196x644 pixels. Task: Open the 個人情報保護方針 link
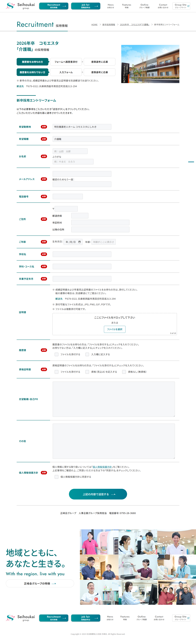[x=102, y=467]
